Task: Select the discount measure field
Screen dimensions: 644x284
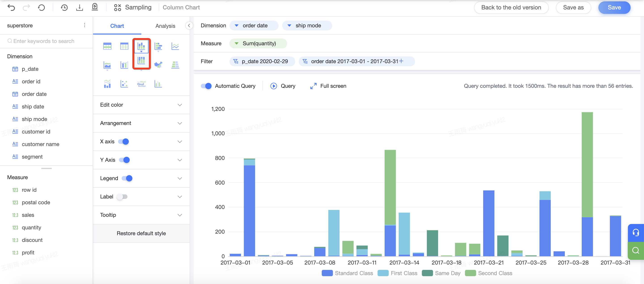Action: (32, 240)
